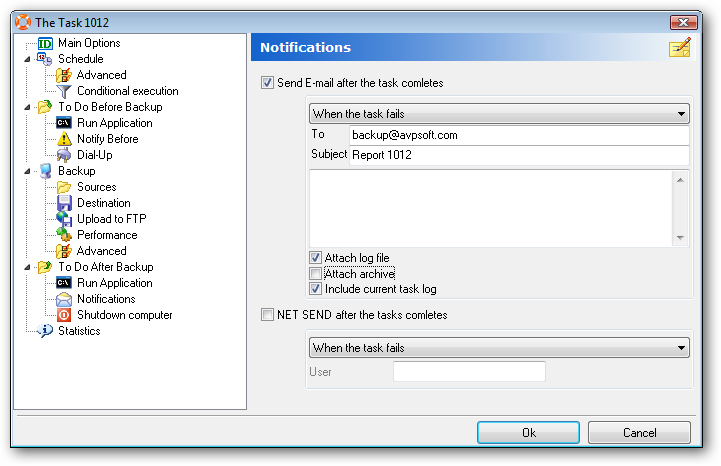The height and width of the screenshot is (466, 721).
Task: Enable the Attach archive checkbox
Action: click(315, 274)
